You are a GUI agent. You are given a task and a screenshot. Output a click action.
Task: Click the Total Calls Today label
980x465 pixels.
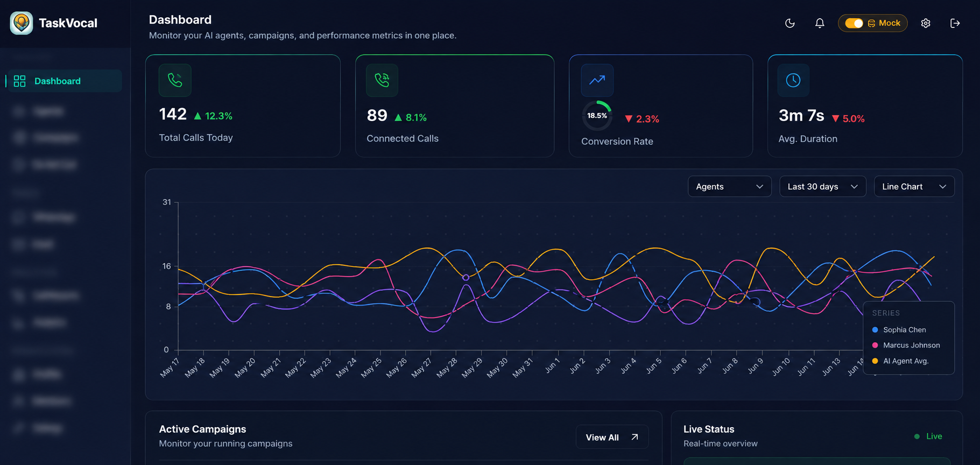coord(196,138)
